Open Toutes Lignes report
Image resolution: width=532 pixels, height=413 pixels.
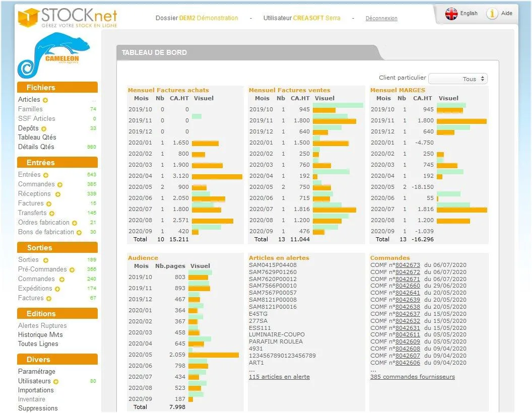(x=38, y=344)
